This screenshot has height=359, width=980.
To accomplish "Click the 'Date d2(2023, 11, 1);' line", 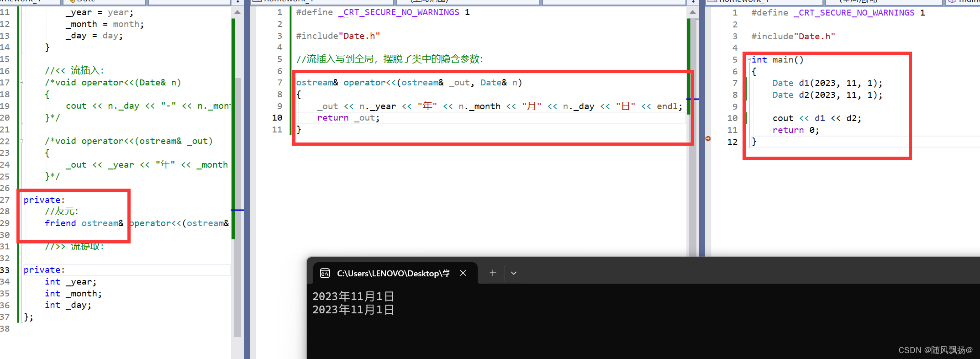I will pos(827,95).
